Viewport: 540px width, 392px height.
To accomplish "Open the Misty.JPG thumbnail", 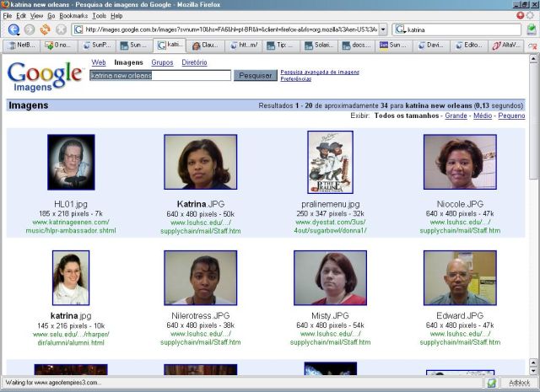I will coord(330,277).
